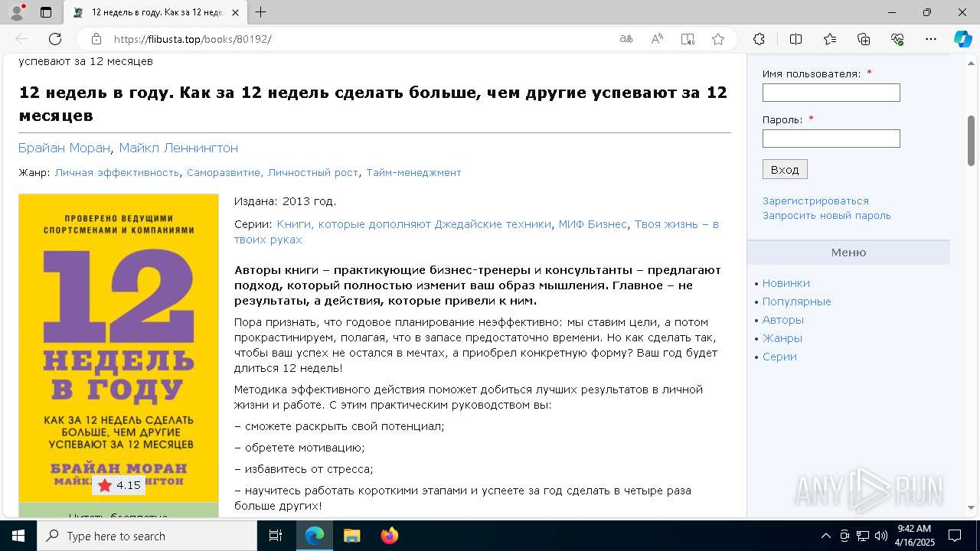
Task: Open series Книги, которые дополняют Джедайские техники
Action: (x=414, y=224)
